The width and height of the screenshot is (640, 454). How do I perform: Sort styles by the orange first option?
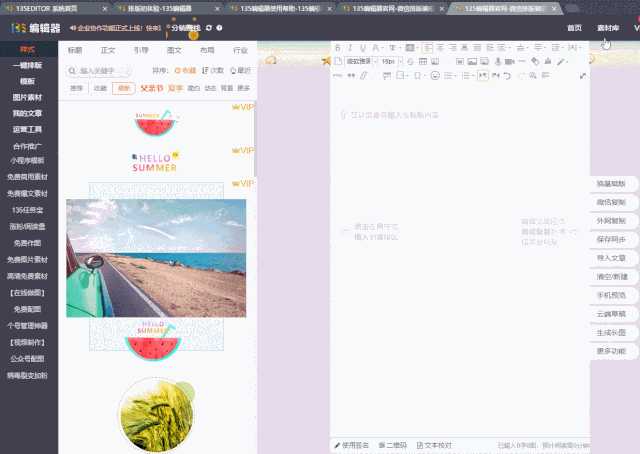(185, 70)
